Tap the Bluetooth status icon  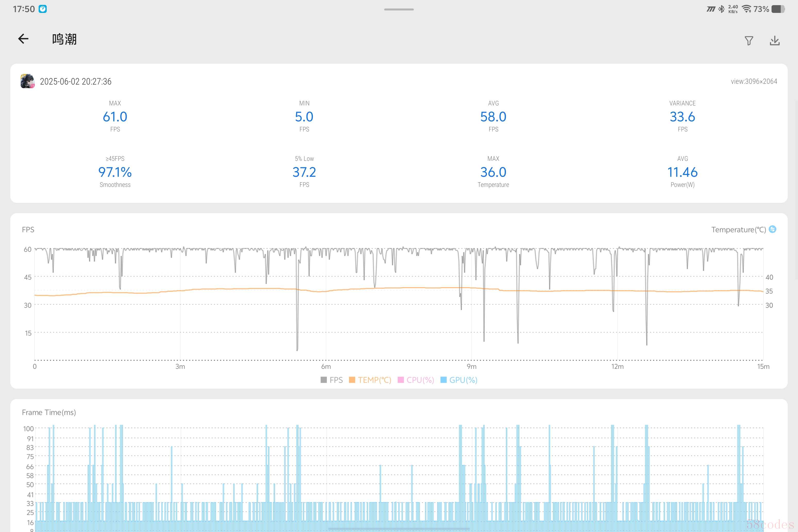click(721, 9)
